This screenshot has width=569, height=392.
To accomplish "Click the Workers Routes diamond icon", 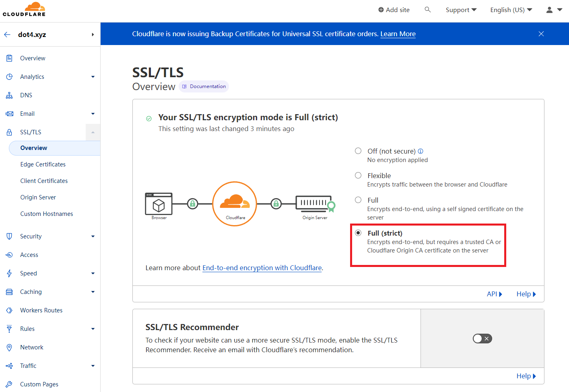I will [x=9, y=310].
